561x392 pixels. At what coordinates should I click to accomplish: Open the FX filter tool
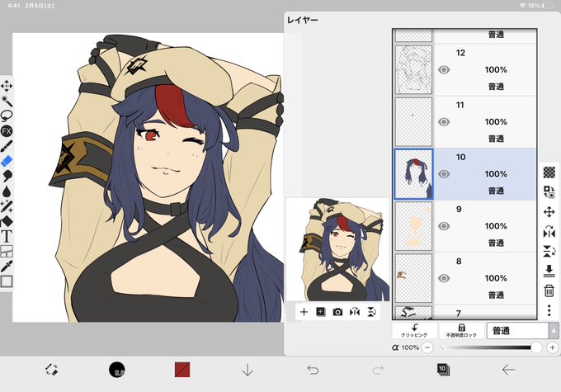click(7, 130)
